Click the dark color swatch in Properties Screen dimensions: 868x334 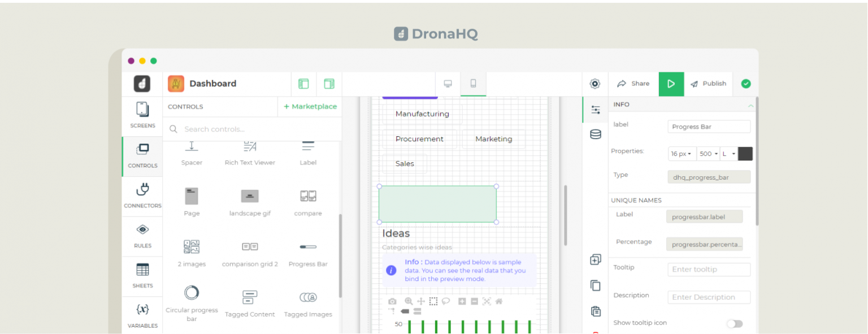pyautogui.click(x=745, y=153)
